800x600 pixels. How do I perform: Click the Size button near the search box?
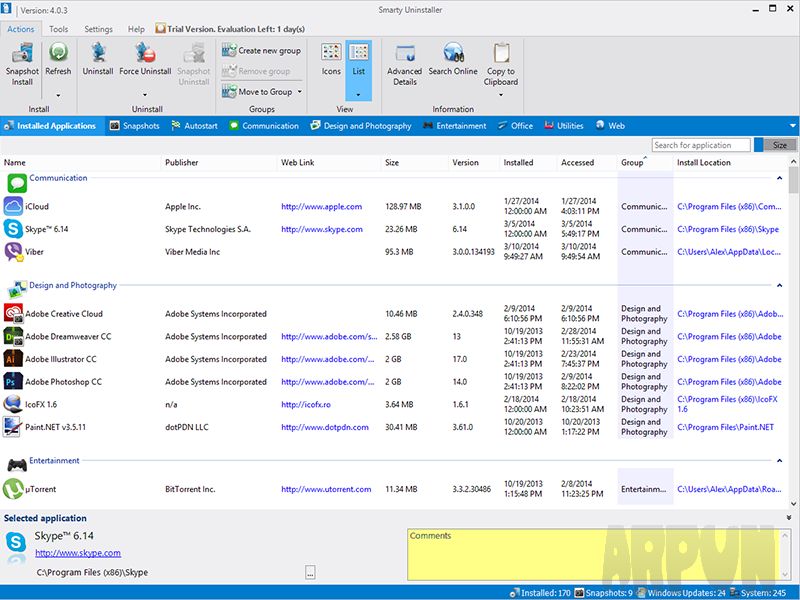(x=778, y=144)
